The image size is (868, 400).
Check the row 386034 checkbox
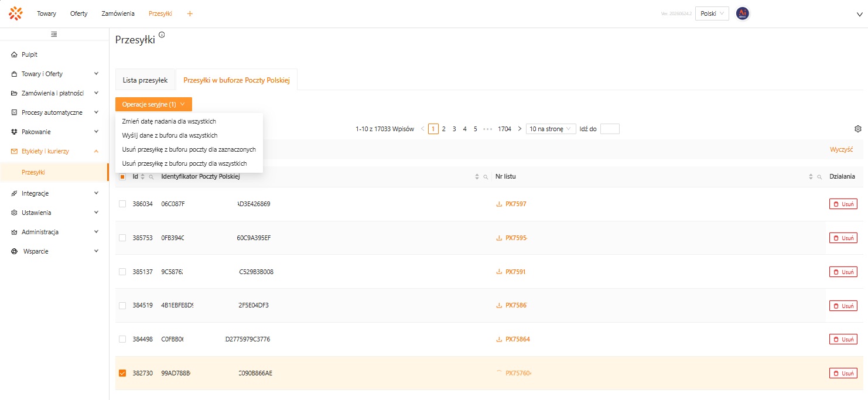click(x=122, y=204)
